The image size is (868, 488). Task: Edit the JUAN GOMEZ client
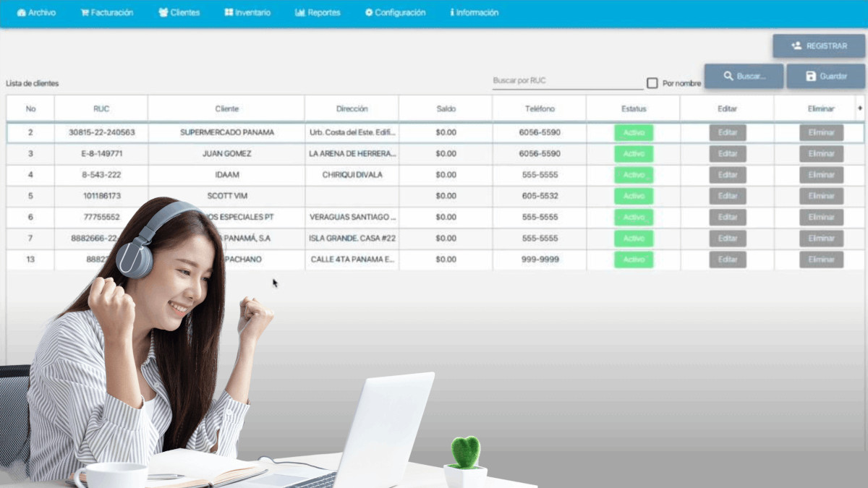[x=727, y=154]
